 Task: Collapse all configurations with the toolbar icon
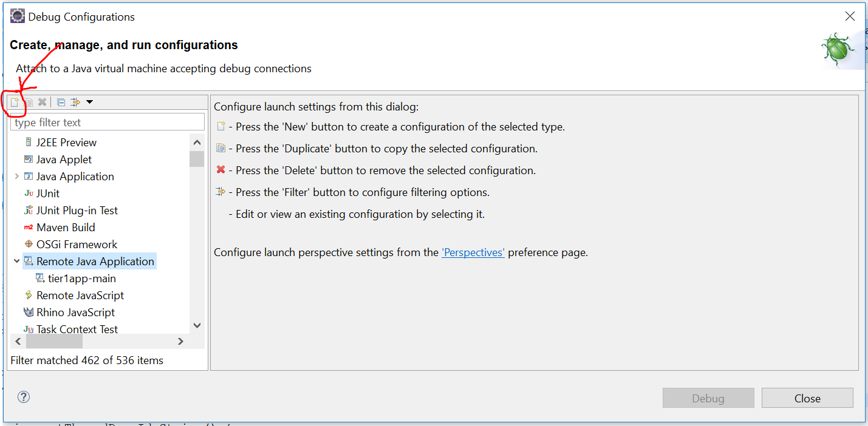[61, 102]
